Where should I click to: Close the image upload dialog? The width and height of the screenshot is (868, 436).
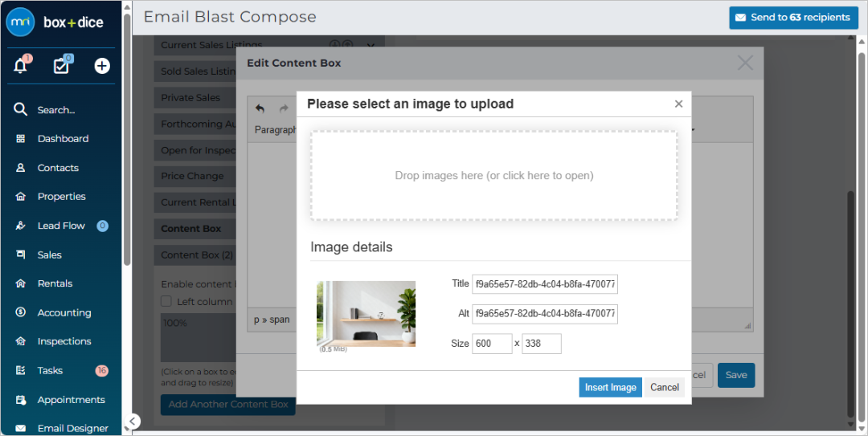[678, 104]
